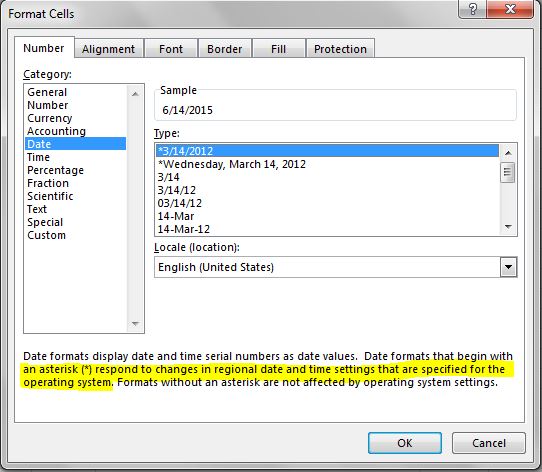542x472 pixels.
Task: Select the Fill tab
Action: [x=279, y=49]
